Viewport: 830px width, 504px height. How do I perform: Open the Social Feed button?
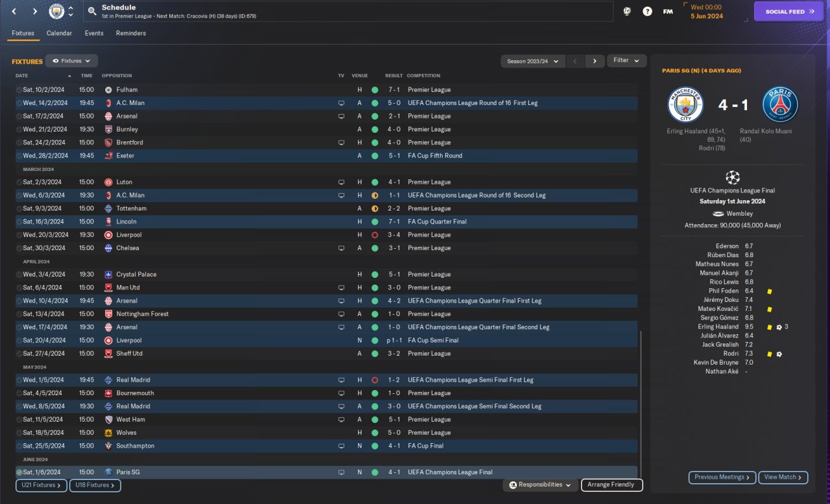pyautogui.click(x=789, y=11)
